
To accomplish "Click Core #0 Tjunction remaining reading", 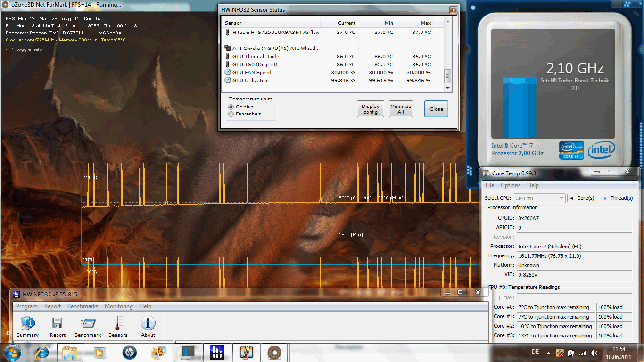I will [556, 307].
